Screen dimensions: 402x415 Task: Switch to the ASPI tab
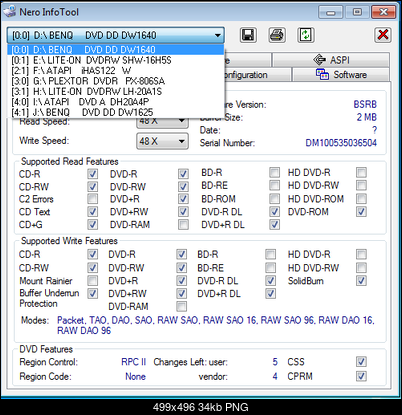[x=331, y=60]
